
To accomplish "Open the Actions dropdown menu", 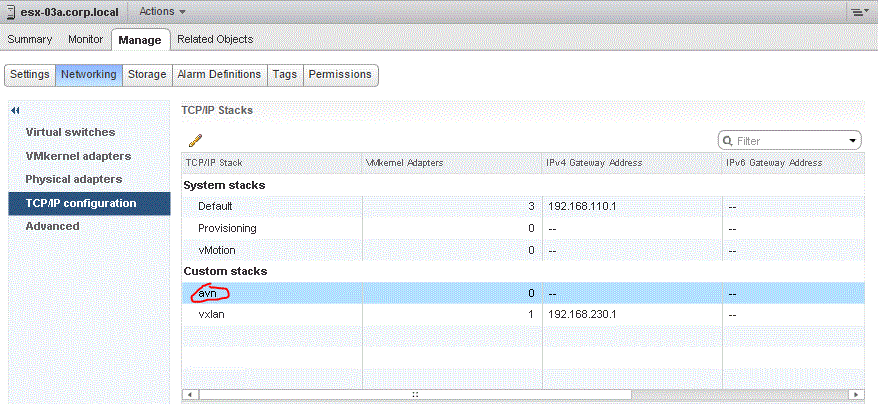I will point(161,11).
